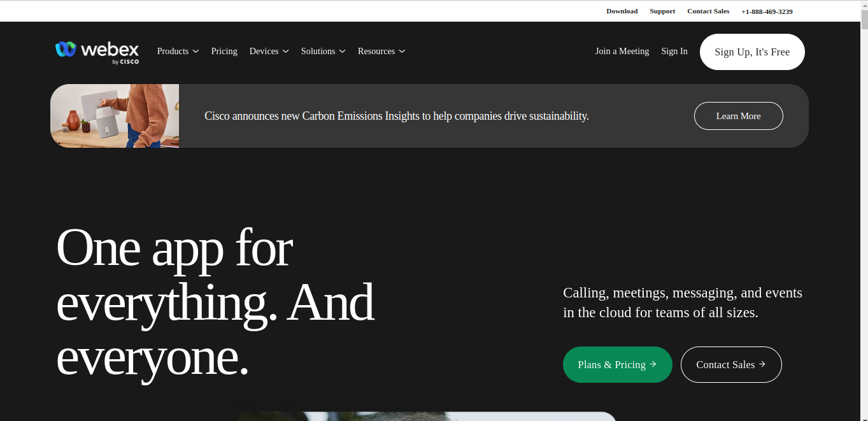Viewport: 868px width, 421px height.
Task: Click the phone number +1-888-469-3239
Action: tap(767, 11)
